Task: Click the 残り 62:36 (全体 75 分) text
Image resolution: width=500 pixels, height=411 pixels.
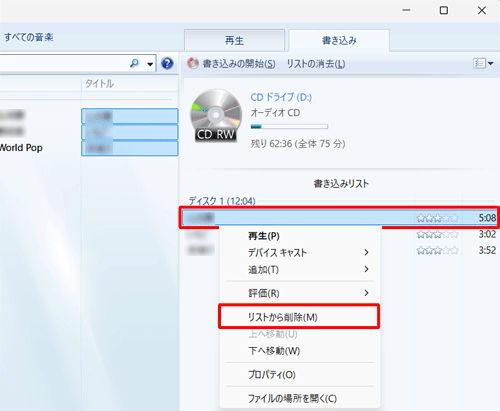Action: click(x=298, y=144)
